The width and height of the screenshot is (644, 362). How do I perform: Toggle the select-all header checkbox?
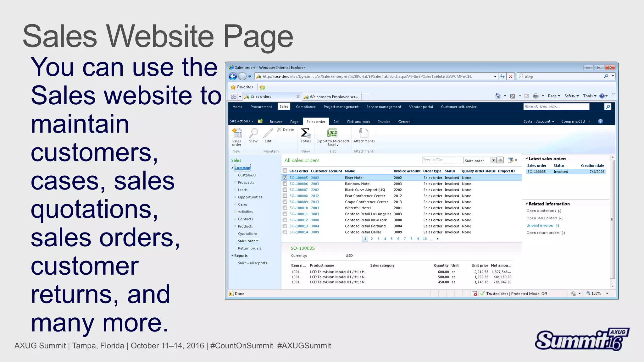tap(285, 171)
